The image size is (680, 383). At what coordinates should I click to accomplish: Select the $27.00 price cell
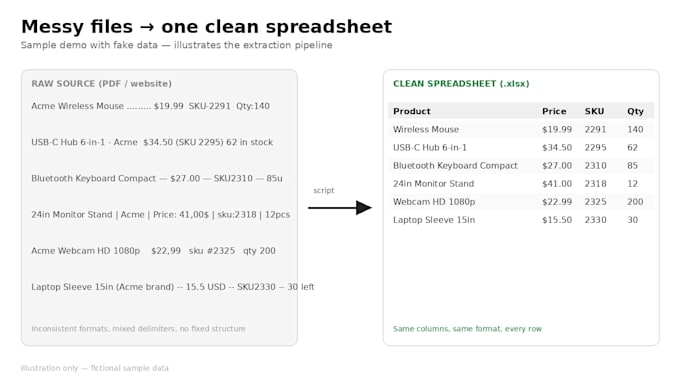pyautogui.click(x=557, y=166)
